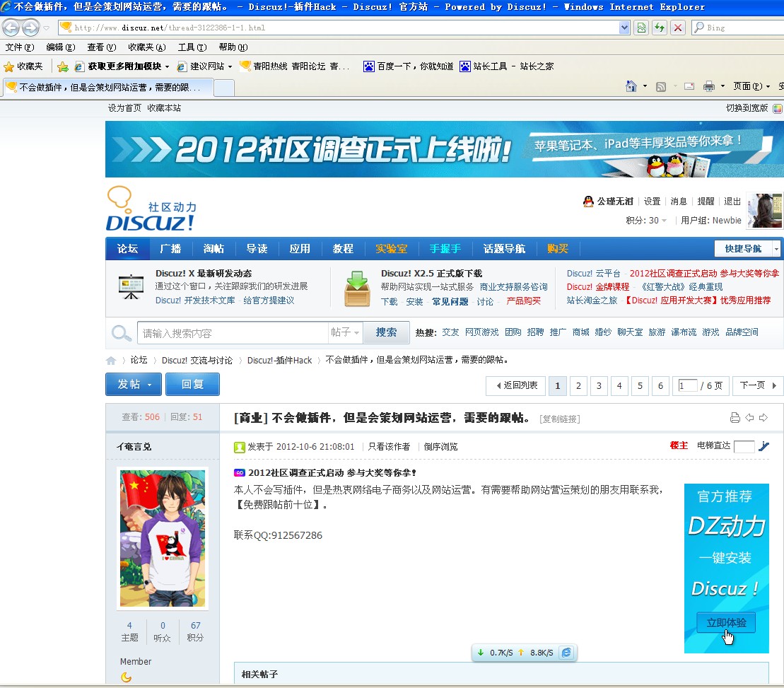This screenshot has width=784, height=688.
Task: Go to page 3 of the thread
Action: (599, 385)
